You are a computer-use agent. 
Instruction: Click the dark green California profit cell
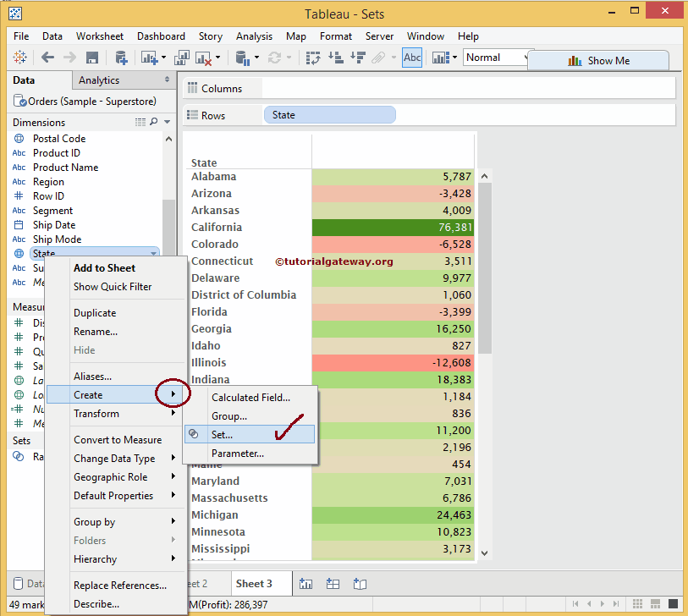[x=393, y=228]
